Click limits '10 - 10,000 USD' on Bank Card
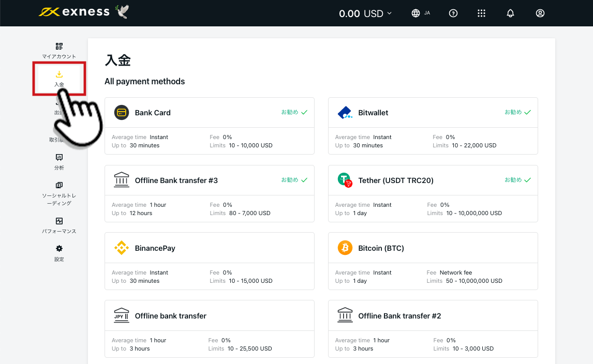The height and width of the screenshot is (364, 593). click(x=250, y=145)
